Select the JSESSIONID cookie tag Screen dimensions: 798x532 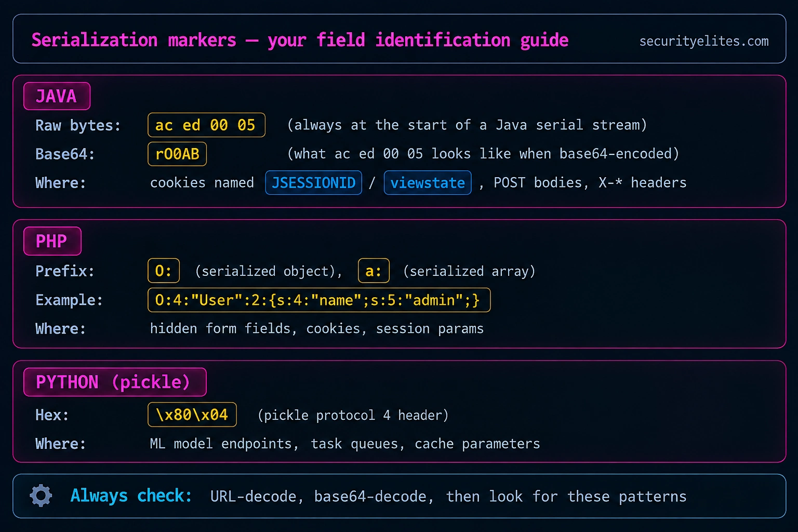pos(314,183)
